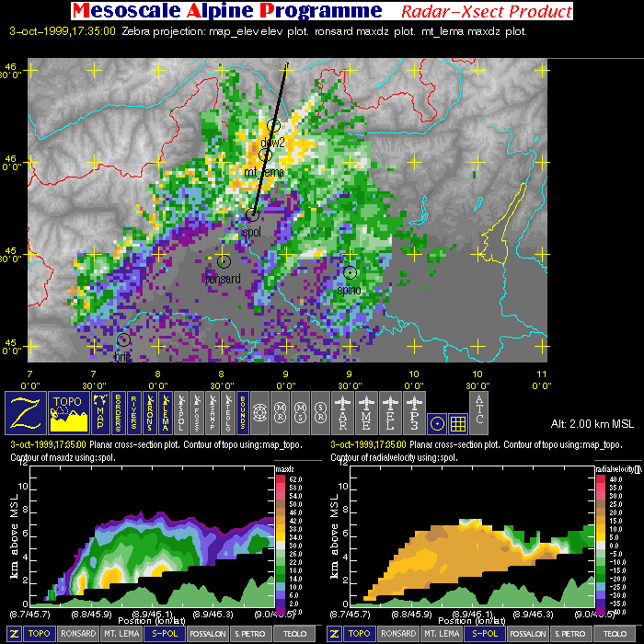
Task: Toggle FOSSALON under the left cross-section
Action: tap(208, 634)
